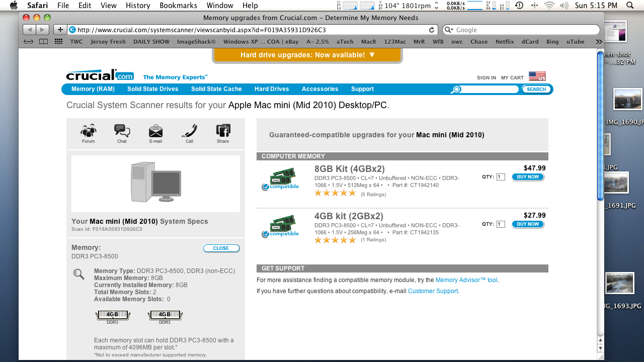Click the Safari URL address field
644x362 pixels.
(252, 30)
